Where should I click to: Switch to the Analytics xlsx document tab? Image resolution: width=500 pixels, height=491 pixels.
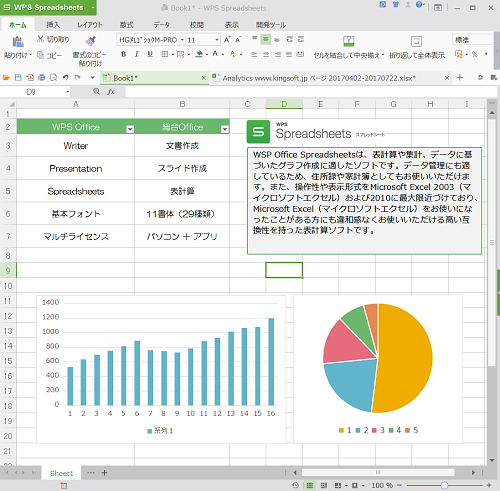coord(319,78)
